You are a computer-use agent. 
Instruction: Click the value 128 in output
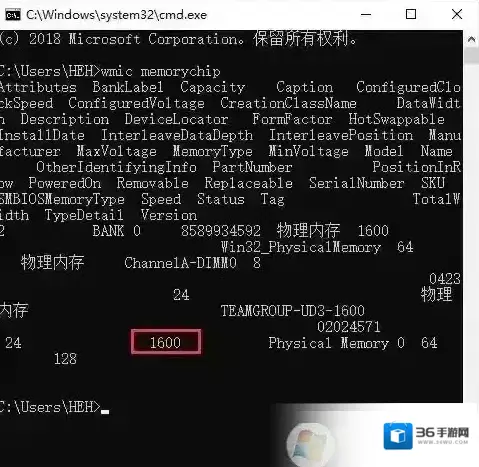[65, 359]
